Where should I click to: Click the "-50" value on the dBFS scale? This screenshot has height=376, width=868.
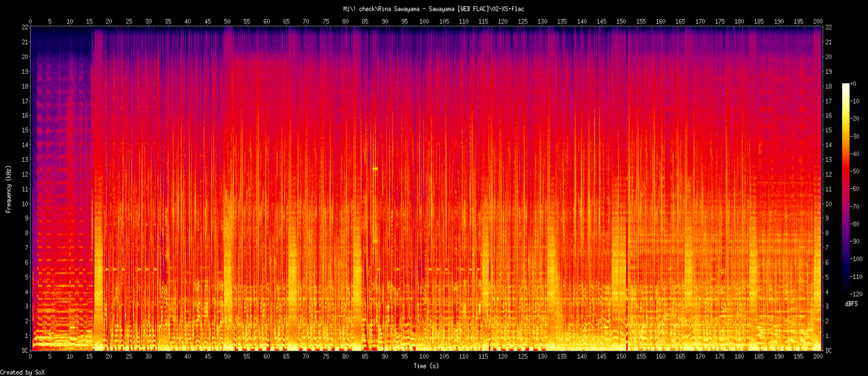(x=856, y=171)
